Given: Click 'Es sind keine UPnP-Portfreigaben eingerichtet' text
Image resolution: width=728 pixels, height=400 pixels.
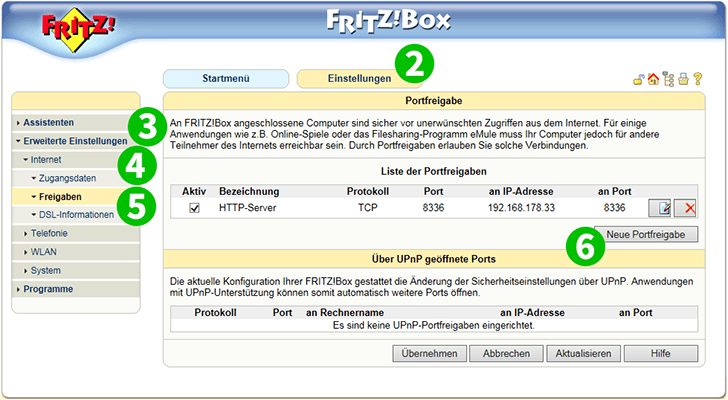Looking at the screenshot, I should pyautogui.click(x=434, y=326).
